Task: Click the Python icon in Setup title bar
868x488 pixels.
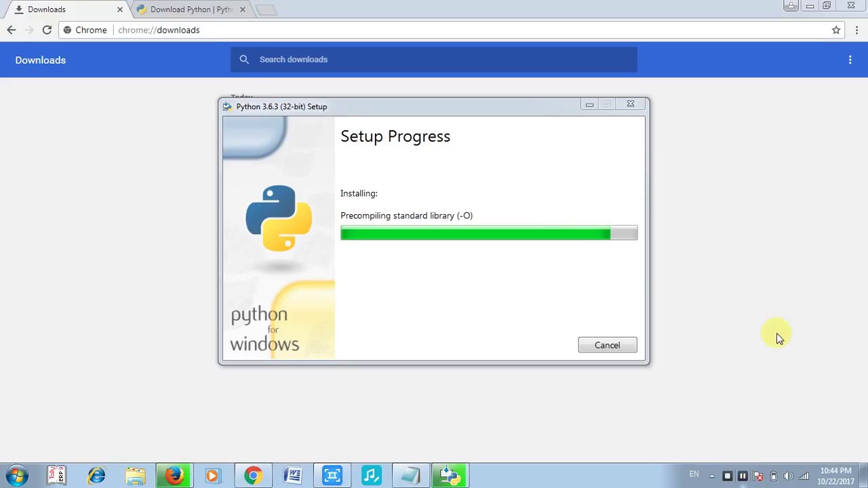Action: 227,106
